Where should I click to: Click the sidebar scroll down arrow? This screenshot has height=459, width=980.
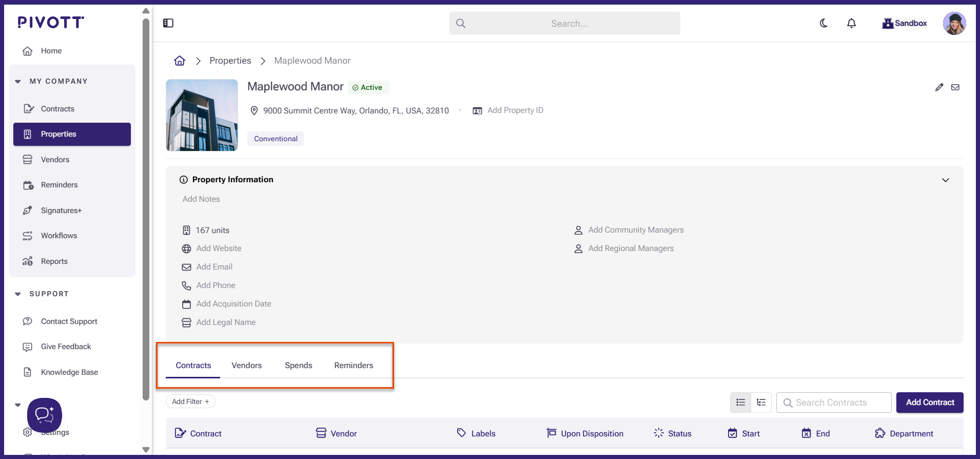coord(146,450)
